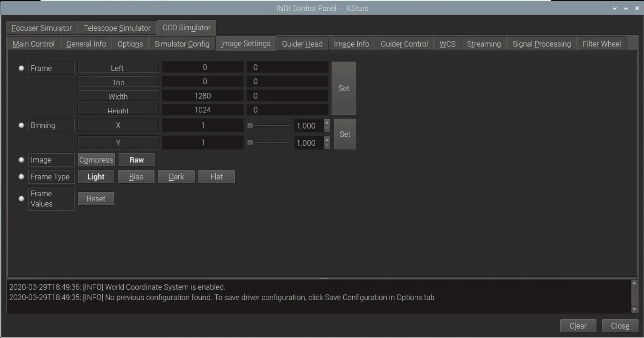This screenshot has width=644, height=338.
Task: Switch to the Main Control tab
Action: [33, 44]
